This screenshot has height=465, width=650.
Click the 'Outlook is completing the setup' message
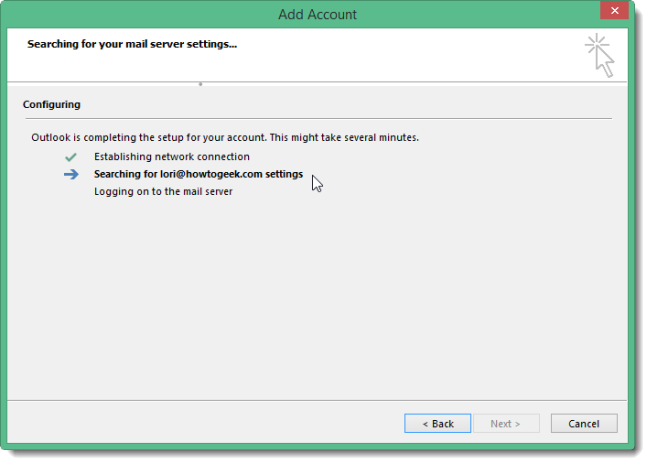(225, 137)
